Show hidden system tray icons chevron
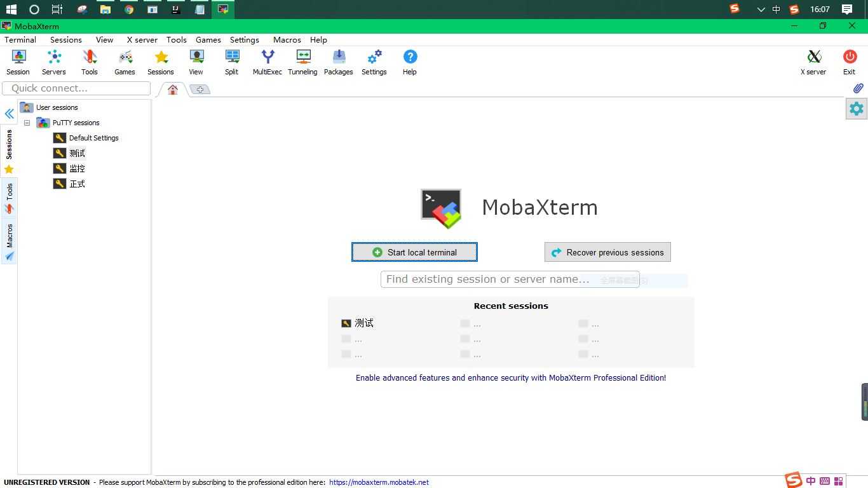The height and width of the screenshot is (488, 868). pos(761,10)
